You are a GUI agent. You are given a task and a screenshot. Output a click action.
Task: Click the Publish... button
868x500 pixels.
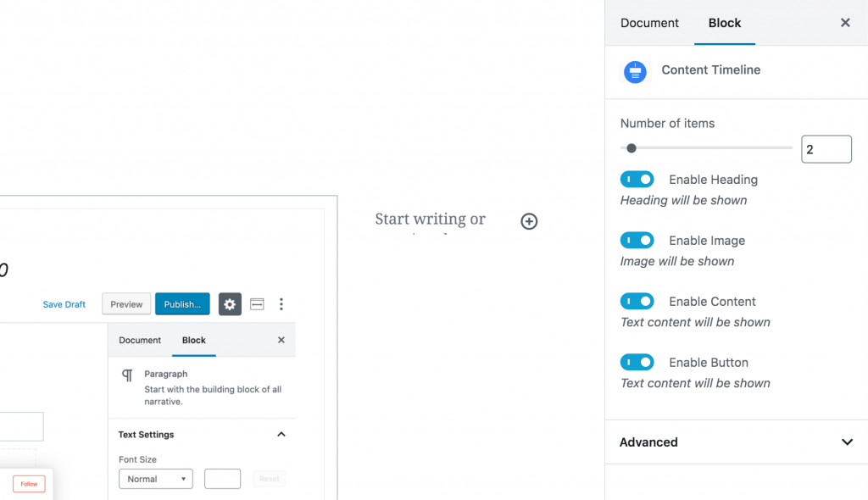tap(182, 304)
